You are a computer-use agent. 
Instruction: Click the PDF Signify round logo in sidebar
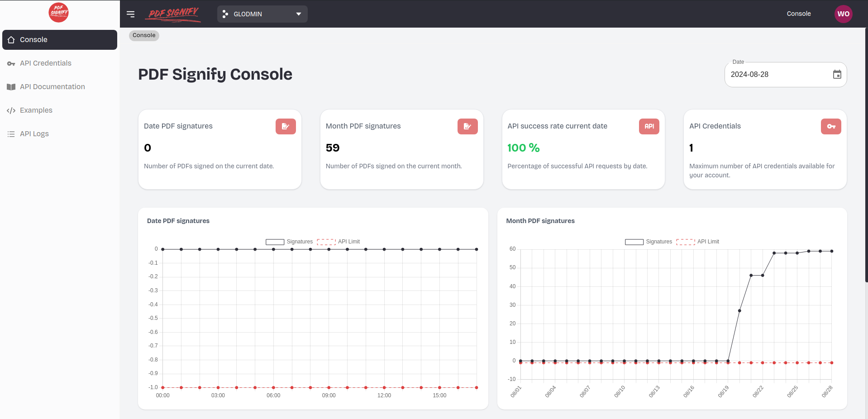(59, 12)
